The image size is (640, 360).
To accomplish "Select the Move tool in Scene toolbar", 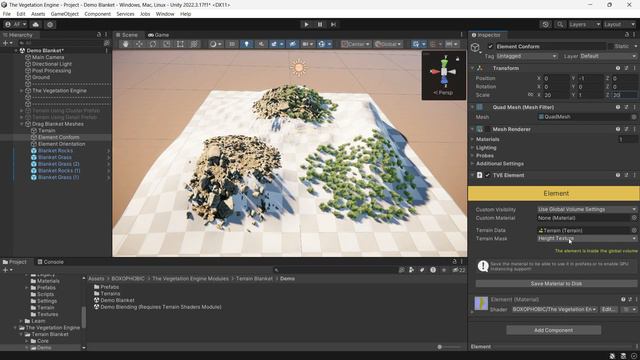I will coord(139,44).
